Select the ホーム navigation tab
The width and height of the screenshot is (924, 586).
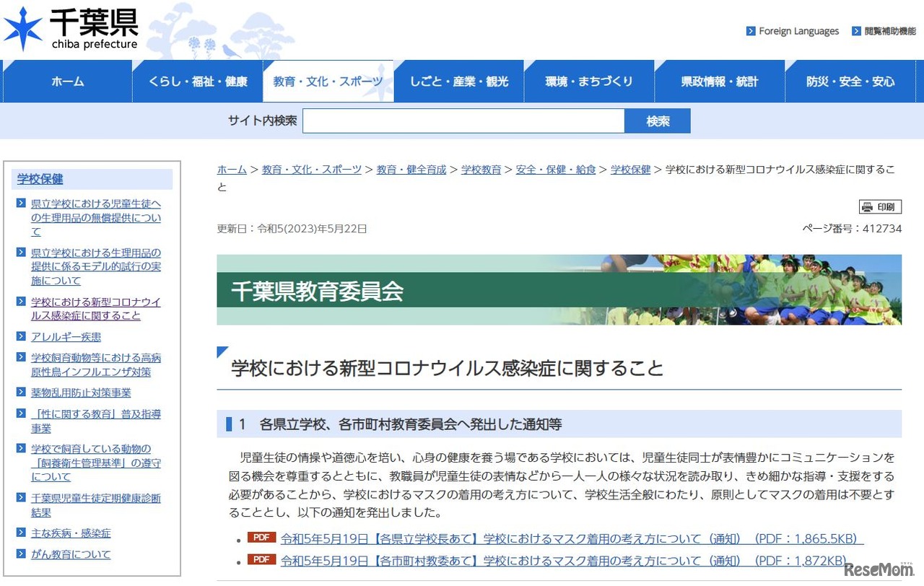[67, 81]
